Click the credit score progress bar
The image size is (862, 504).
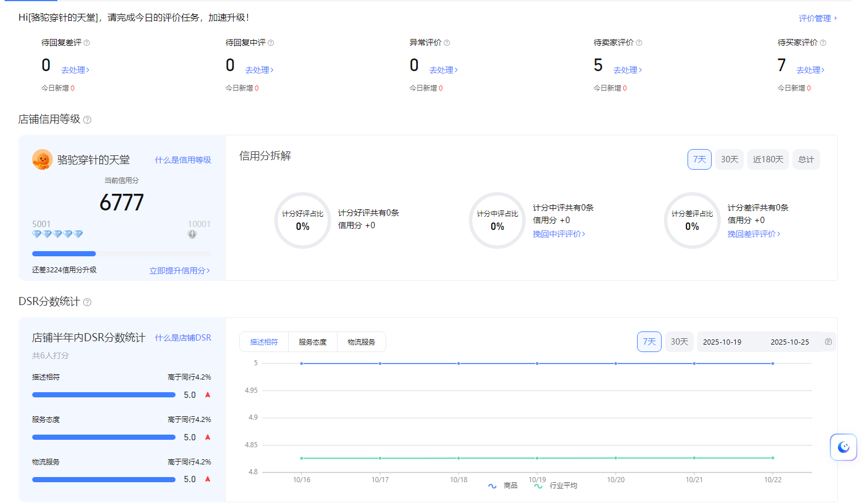click(121, 253)
